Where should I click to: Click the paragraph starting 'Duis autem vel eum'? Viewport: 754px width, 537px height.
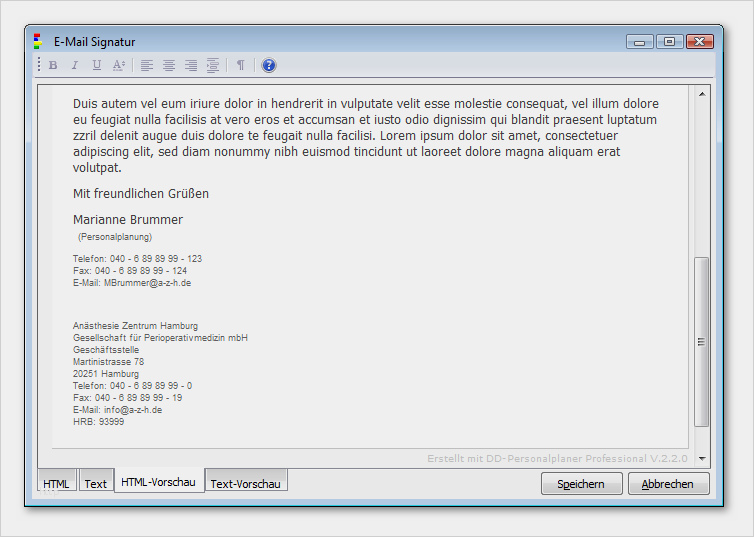pos(366,136)
